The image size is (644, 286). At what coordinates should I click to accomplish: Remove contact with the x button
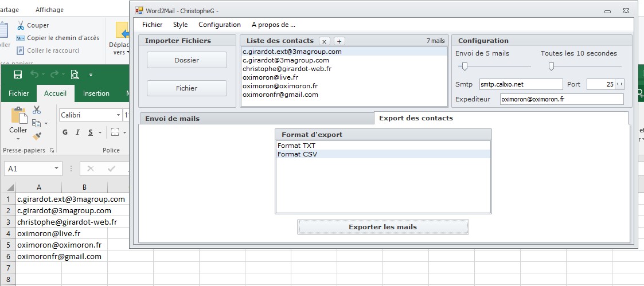coord(325,41)
